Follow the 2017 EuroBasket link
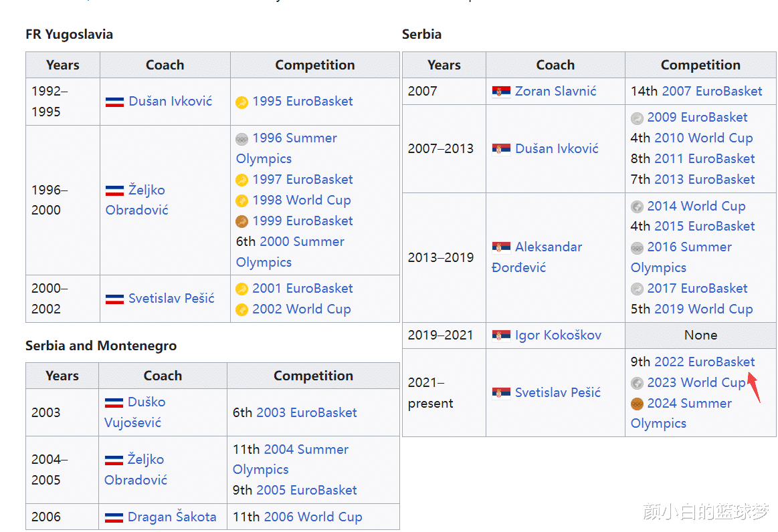The height and width of the screenshot is (532, 778). 697,288
